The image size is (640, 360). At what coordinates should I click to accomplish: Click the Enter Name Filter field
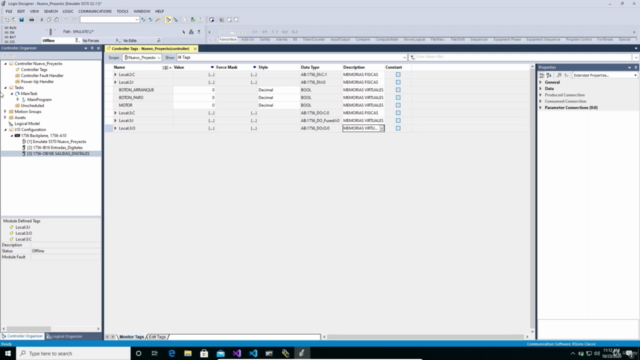(523, 58)
